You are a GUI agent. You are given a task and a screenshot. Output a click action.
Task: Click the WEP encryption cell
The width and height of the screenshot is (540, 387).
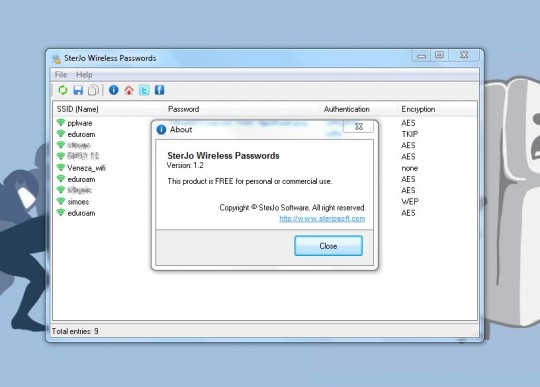[x=410, y=202]
